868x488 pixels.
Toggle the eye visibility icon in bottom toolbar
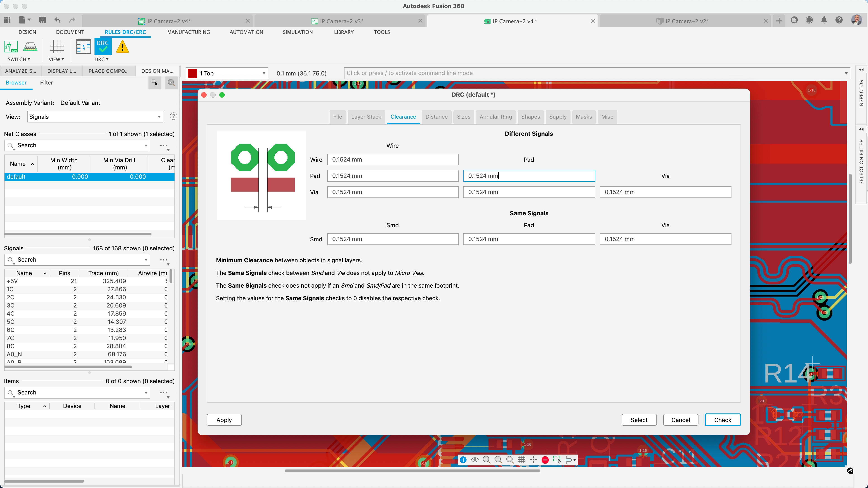(475, 460)
